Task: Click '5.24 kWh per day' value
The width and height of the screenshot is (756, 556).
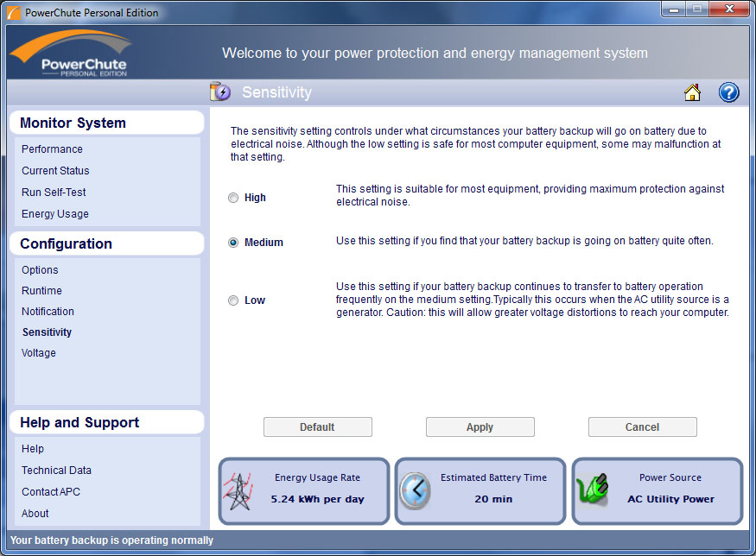Action: [x=317, y=499]
